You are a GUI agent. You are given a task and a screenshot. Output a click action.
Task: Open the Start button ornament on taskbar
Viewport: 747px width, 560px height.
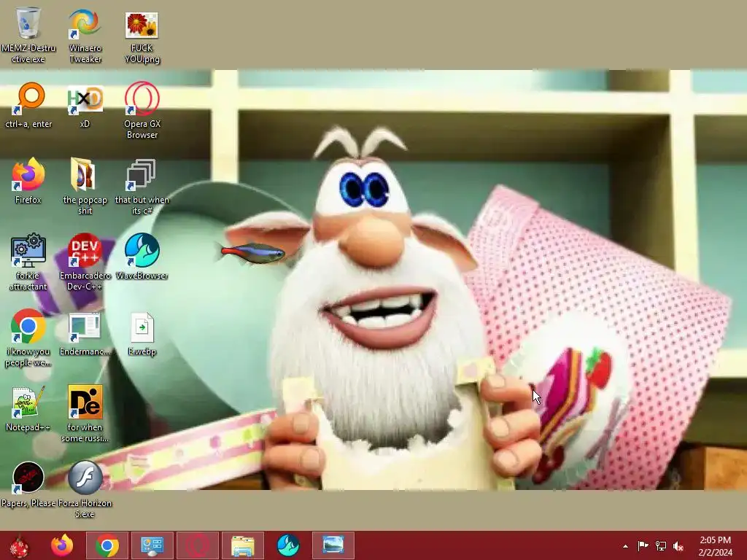pyautogui.click(x=19, y=546)
